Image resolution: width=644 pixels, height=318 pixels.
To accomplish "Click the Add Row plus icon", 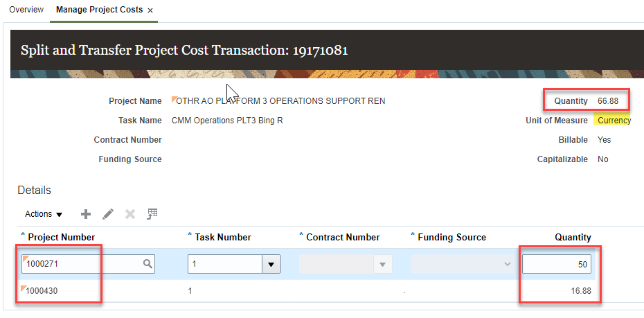I will 86,214.
